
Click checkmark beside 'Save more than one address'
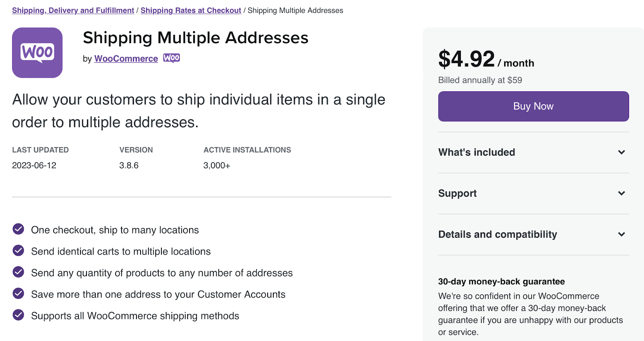pyautogui.click(x=19, y=294)
